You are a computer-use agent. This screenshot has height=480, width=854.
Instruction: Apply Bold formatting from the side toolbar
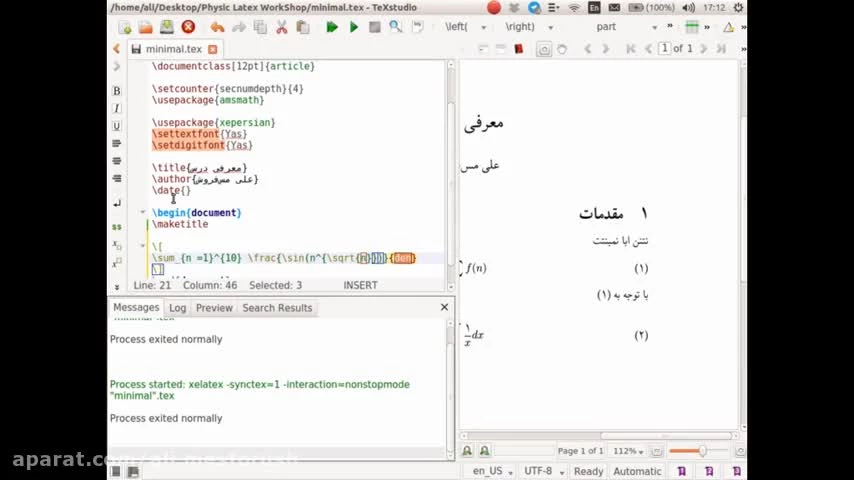pos(116,91)
